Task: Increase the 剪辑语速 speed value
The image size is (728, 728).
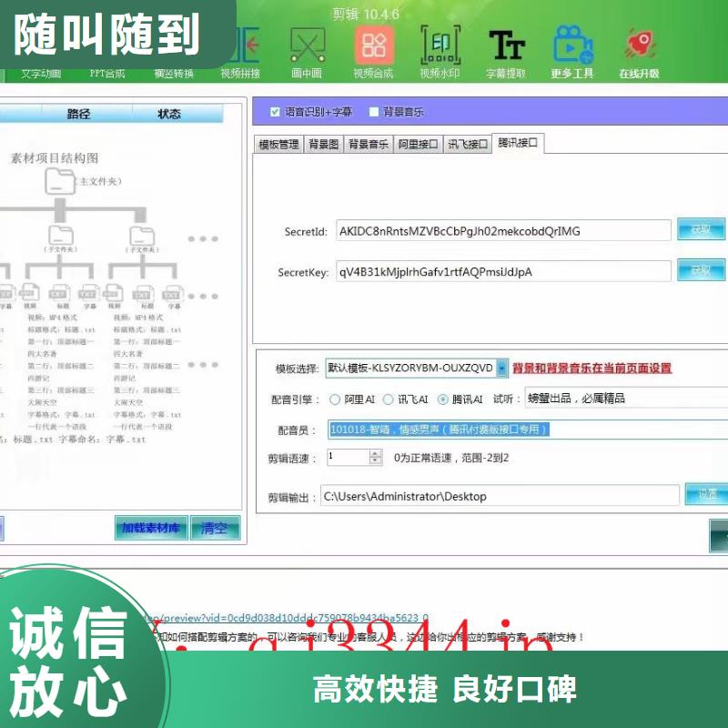Action: coord(376,453)
